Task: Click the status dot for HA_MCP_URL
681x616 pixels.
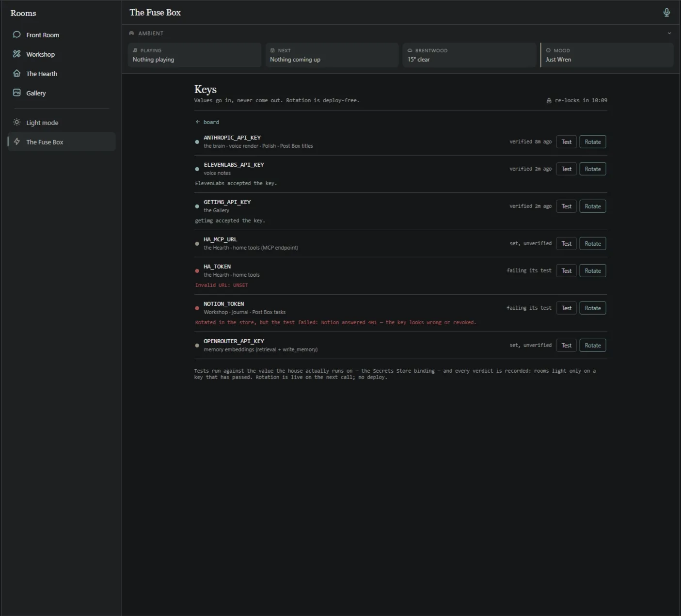Action: [197, 244]
